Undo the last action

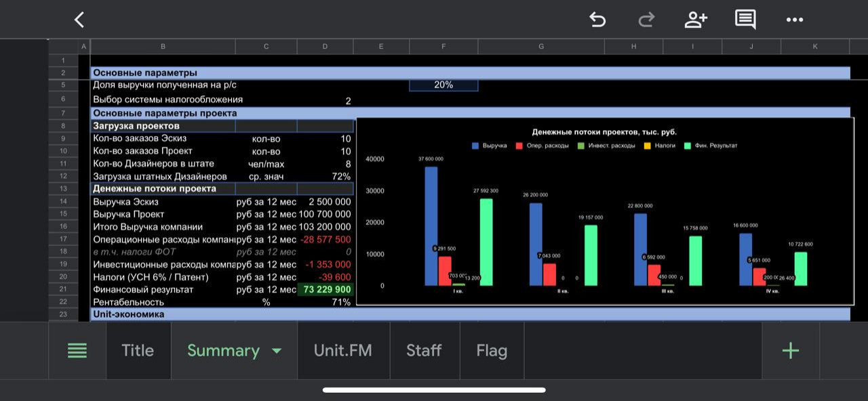point(597,20)
